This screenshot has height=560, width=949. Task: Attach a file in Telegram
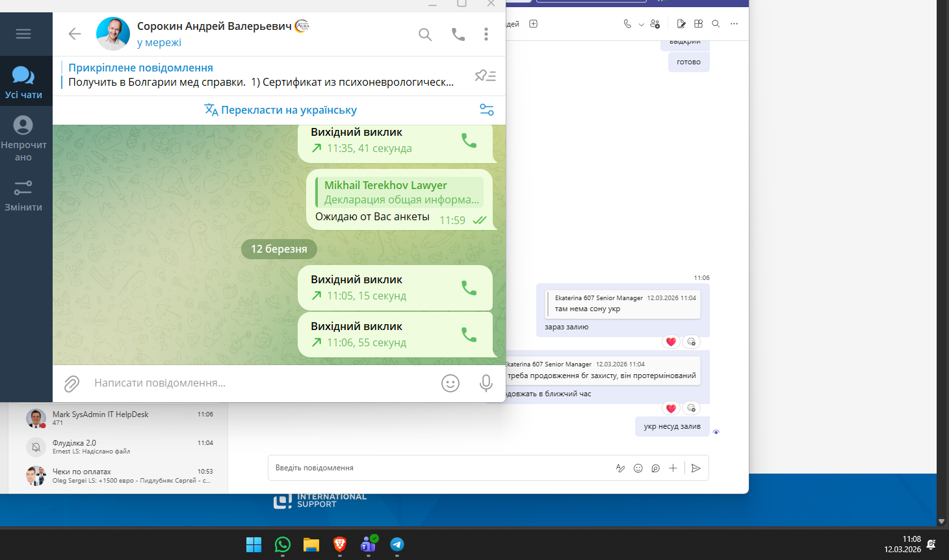click(x=71, y=383)
